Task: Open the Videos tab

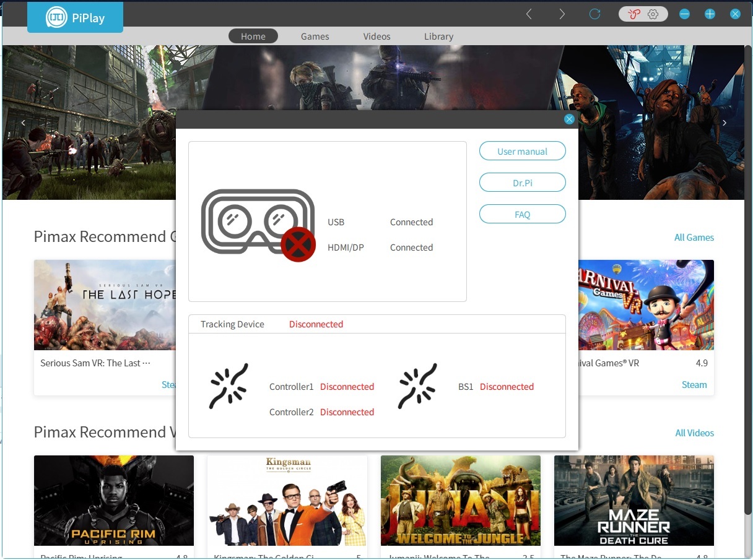Action: pos(377,37)
